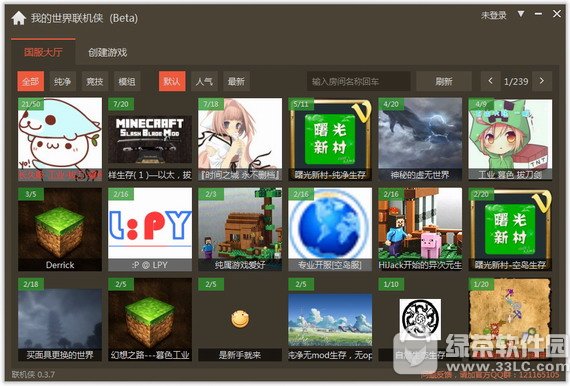Sort rooms by 人气

(204, 81)
